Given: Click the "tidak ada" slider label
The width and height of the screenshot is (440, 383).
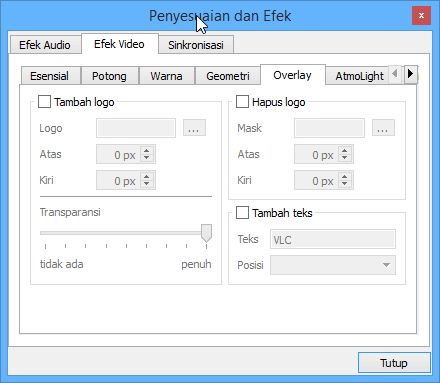Looking at the screenshot, I should point(62,264).
